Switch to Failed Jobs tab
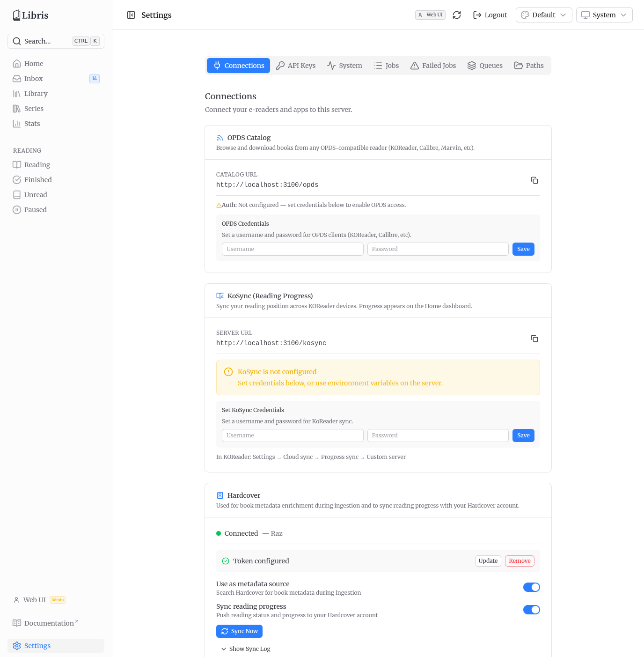Screen dimensions: 644x657 pyautogui.click(x=433, y=66)
